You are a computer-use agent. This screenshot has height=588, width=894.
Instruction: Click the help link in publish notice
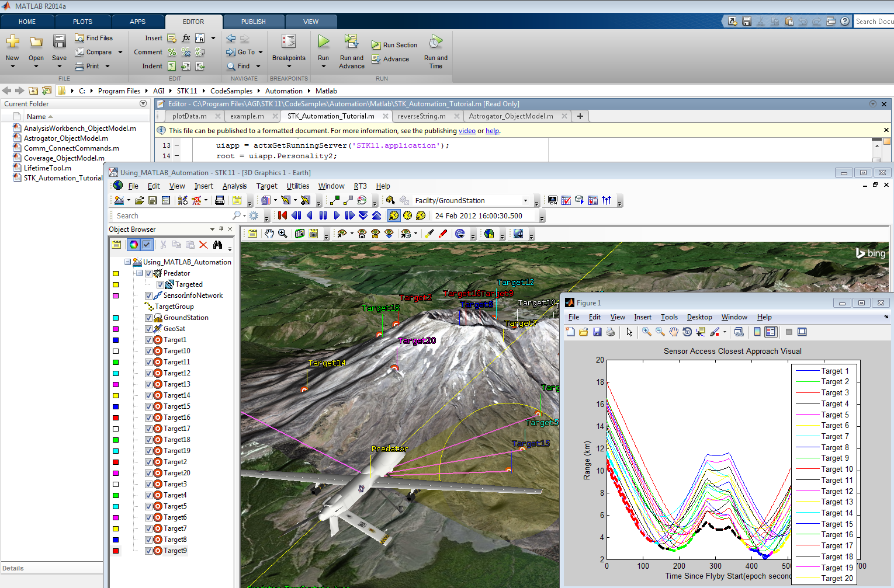(492, 131)
